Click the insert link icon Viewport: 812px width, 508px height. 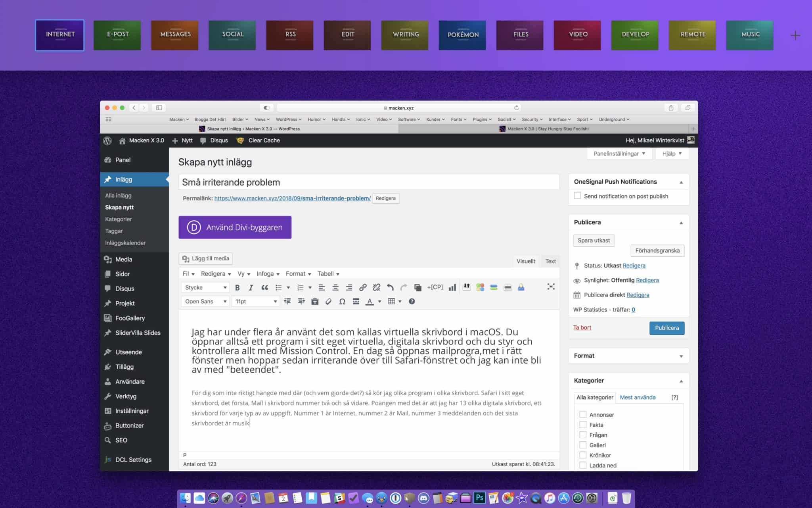coord(362,288)
